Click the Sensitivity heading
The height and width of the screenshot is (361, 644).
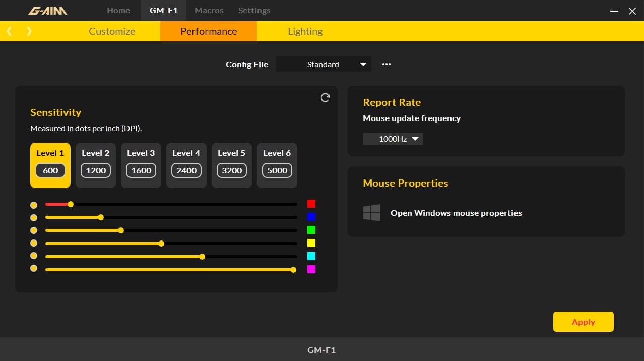(55, 112)
